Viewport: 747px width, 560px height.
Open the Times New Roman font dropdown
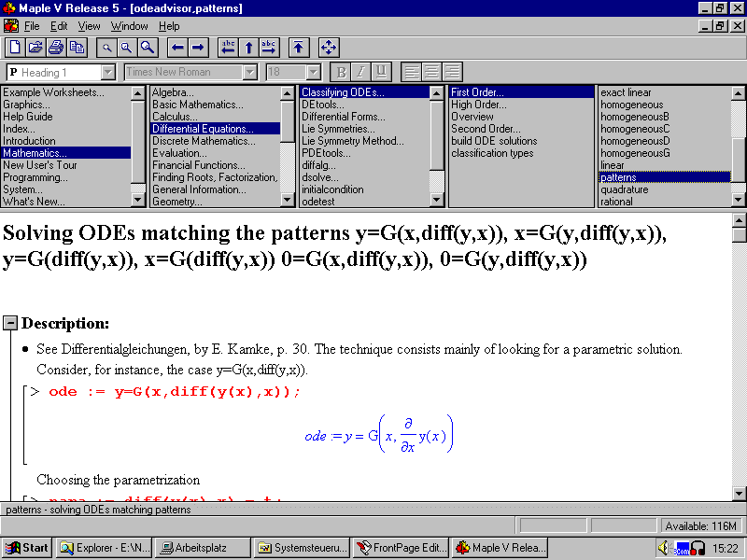[x=250, y=72]
